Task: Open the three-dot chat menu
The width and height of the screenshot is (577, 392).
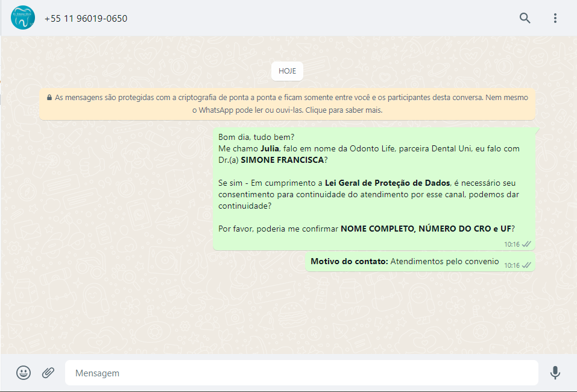Action: [555, 17]
